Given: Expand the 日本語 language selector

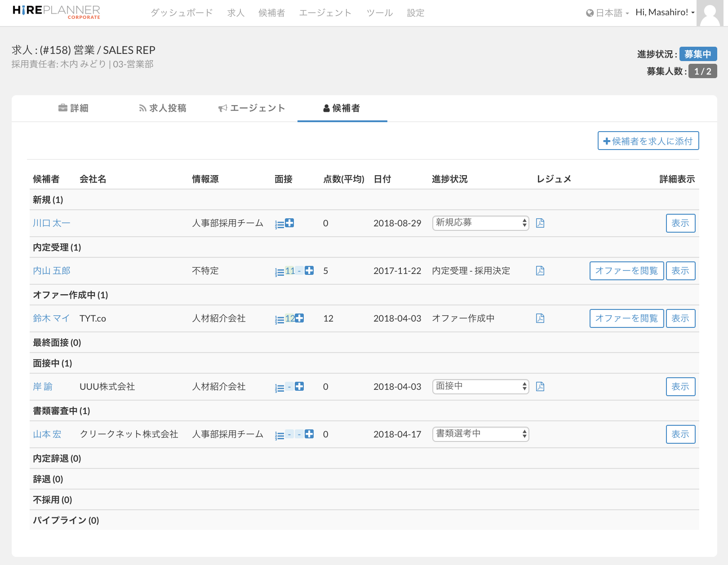Looking at the screenshot, I should (608, 13).
